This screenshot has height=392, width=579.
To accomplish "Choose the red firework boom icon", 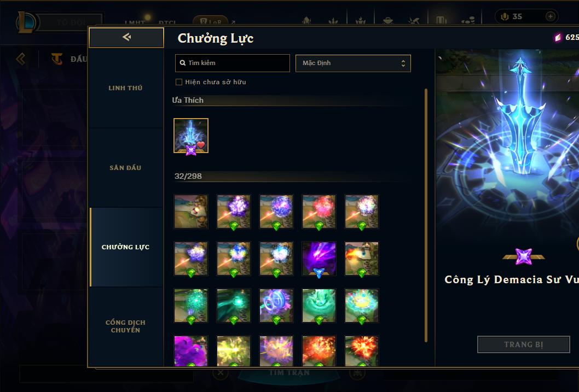I will pyautogui.click(x=319, y=212).
